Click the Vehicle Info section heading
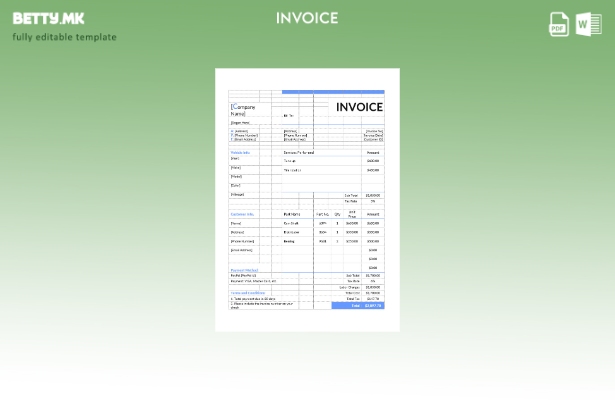Viewport: 615px width, 400px height. point(240,152)
